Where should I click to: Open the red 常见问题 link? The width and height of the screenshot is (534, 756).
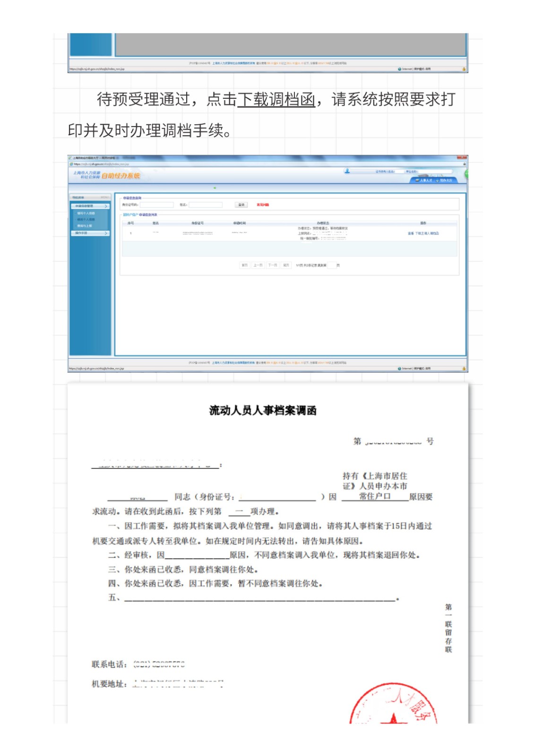click(x=263, y=205)
